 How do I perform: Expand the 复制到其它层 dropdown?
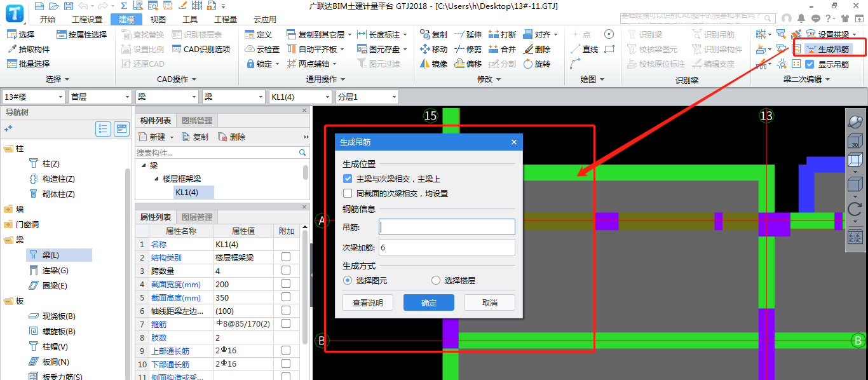(349, 34)
